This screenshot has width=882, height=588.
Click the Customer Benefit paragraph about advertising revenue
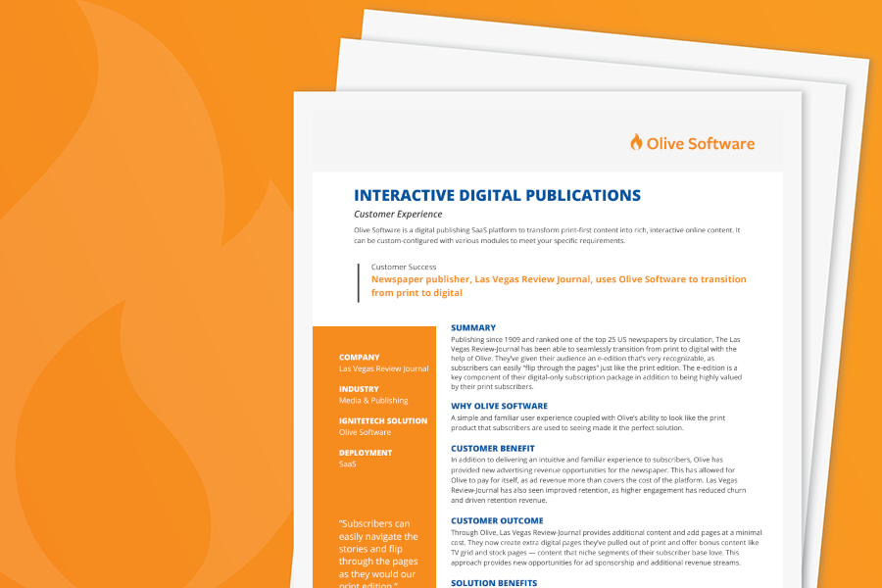coord(598,480)
